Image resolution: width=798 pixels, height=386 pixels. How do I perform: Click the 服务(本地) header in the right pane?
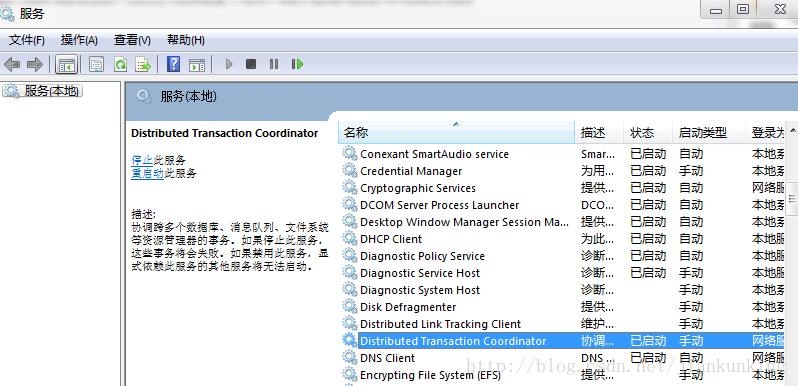pos(188,96)
